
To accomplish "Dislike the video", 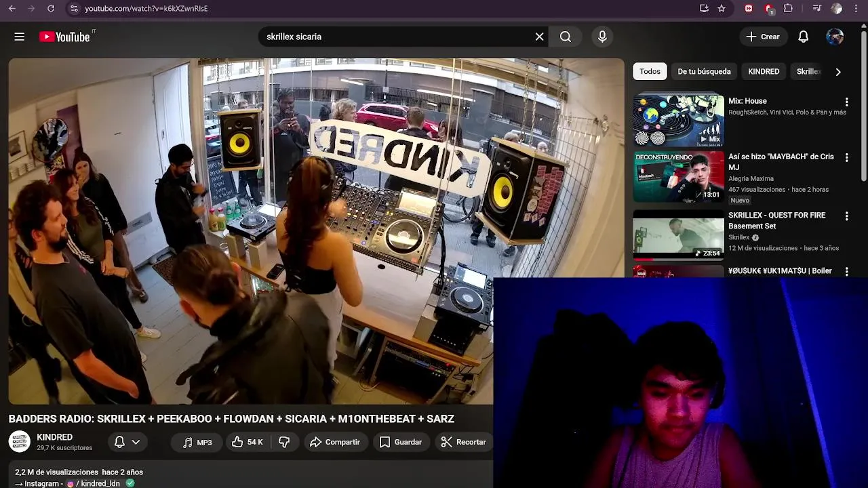I will tap(284, 442).
